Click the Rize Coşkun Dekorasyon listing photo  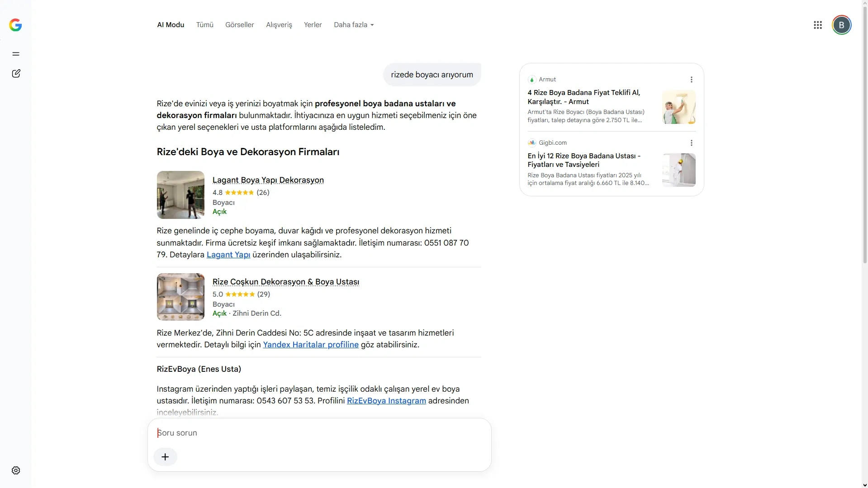[x=180, y=297]
